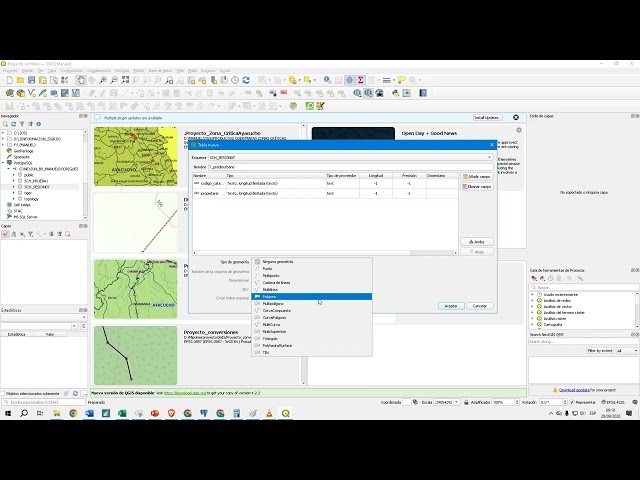The width and height of the screenshot is (640, 480).
Task: Open Data Source Manager icon
Action: click(10, 93)
